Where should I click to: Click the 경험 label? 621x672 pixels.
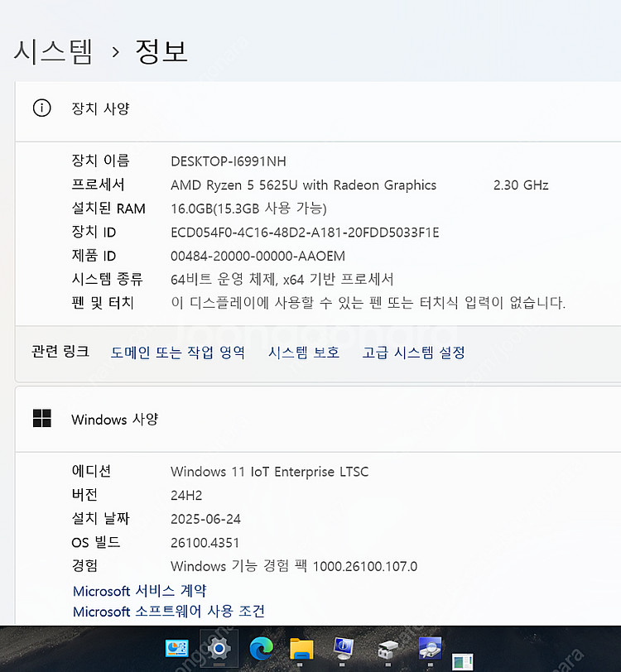(x=84, y=566)
